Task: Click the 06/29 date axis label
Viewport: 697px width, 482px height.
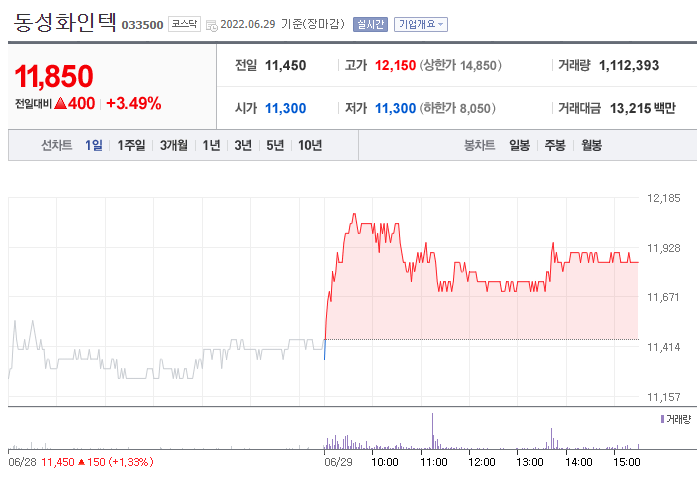Action: click(x=338, y=462)
